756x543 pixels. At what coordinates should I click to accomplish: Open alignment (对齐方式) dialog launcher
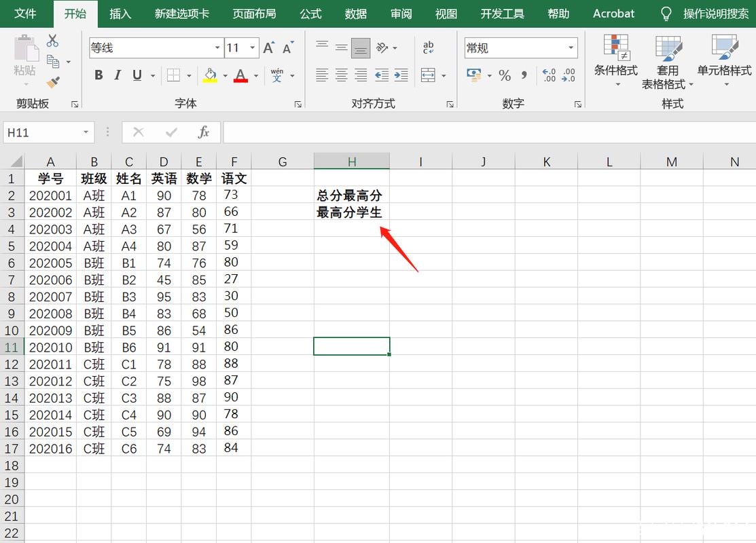click(x=450, y=104)
